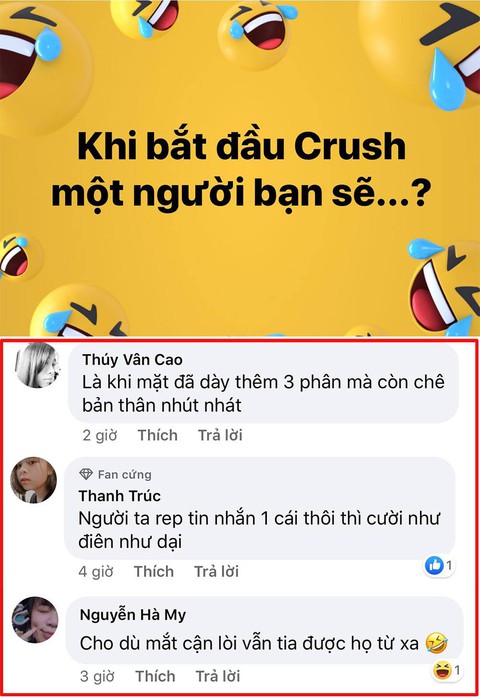
Task: Click the Fan cứng diamond badge icon
Action: [x=86, y=474]
